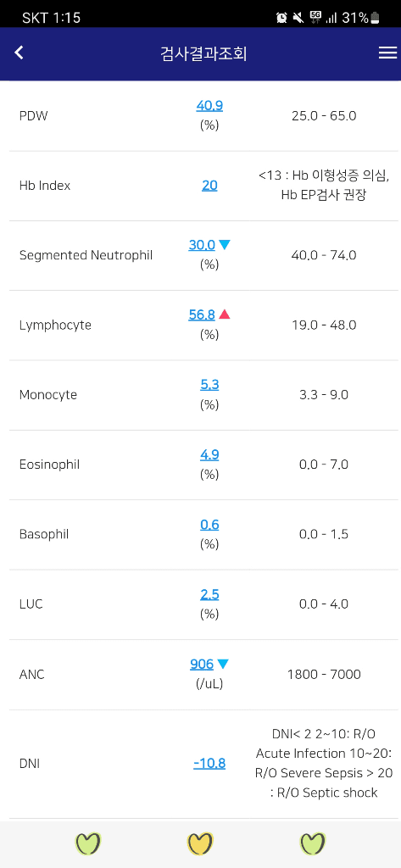The width and height of the screenshot is (401, 868).
Task: Tap the back arrow in header
Action: click(19, 53)
